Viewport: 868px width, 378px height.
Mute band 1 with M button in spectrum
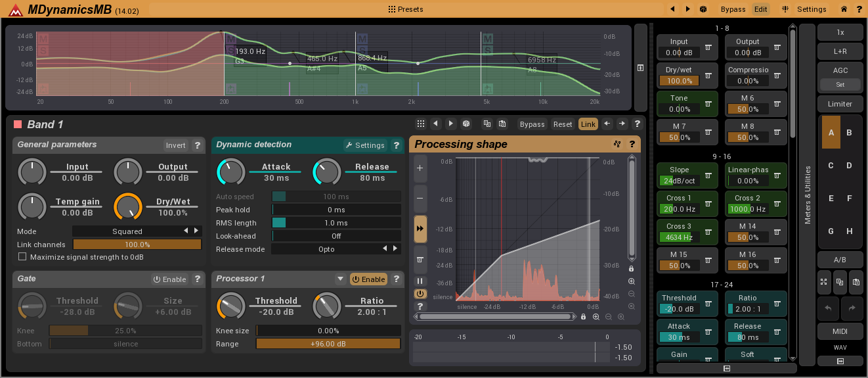[43, 39]
